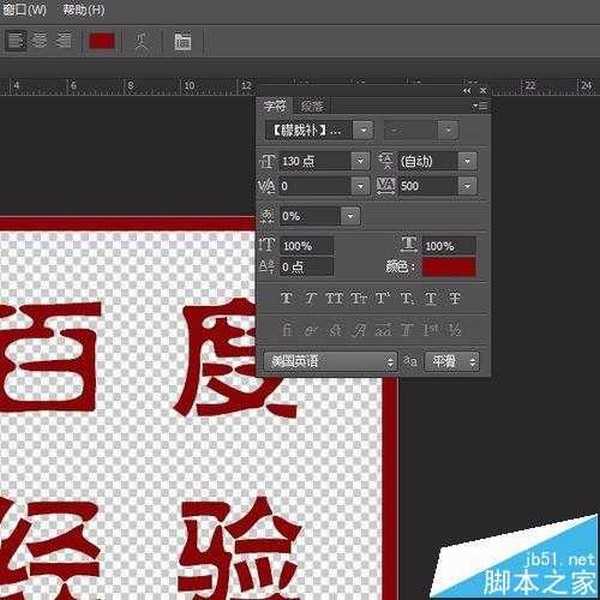Click the options bar red text color swatch
600x600 pixels.
[102, 42]
